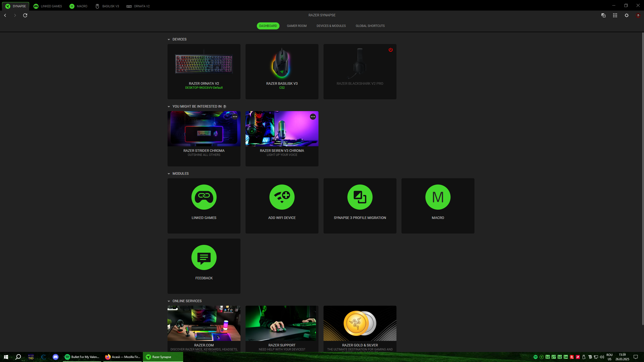Screen dimensions: 644x362
Task: Switch to the Linked Games top tab
Action: (48, 6)
